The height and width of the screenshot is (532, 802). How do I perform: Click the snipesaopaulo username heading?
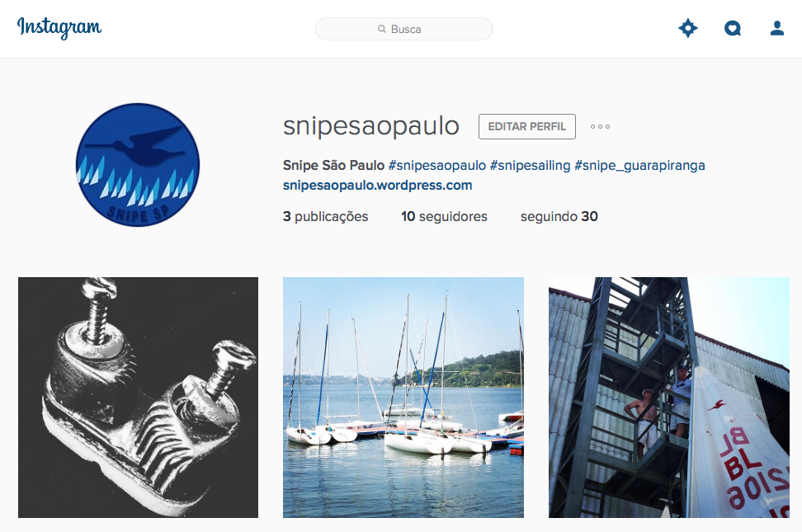point(371,126)
